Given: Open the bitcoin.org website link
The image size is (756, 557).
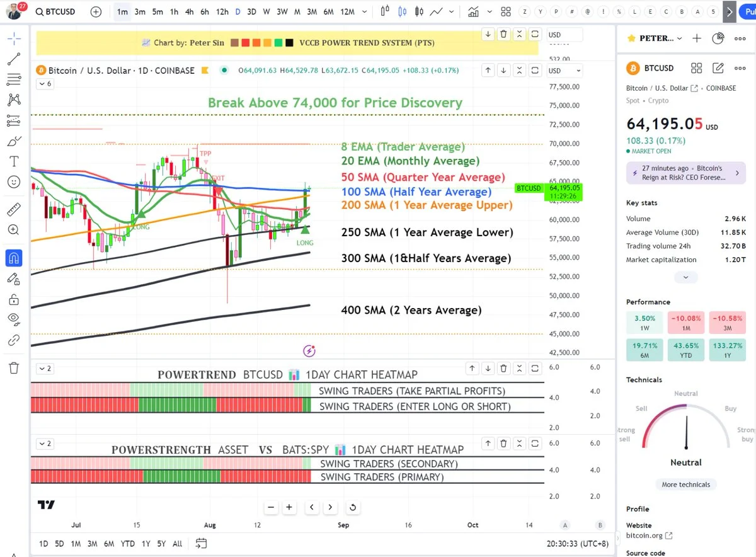Looking at the screenshot, I should coord(650,536).
